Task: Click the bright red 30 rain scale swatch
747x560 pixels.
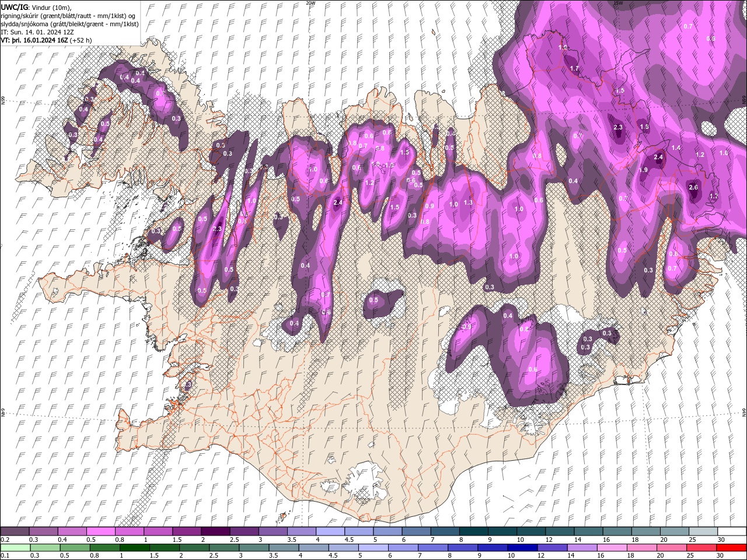Action: point(732,547)
